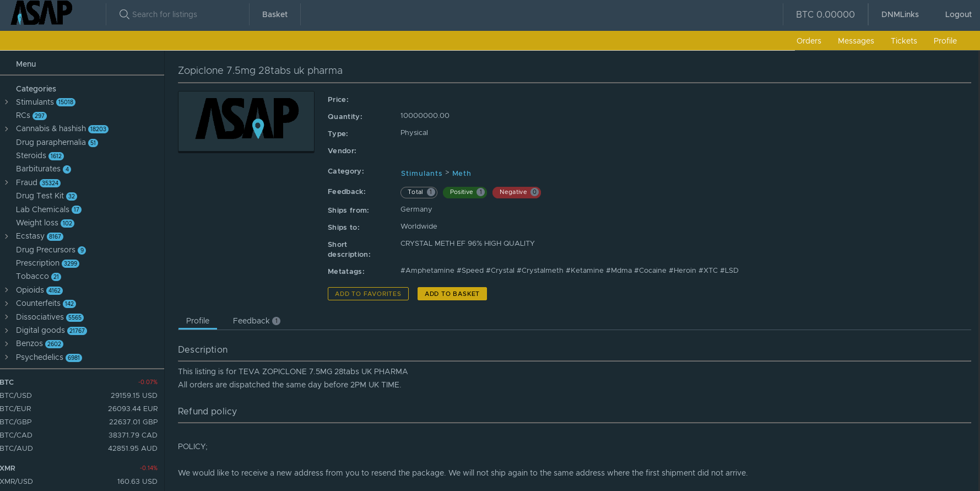The height and width of the screenshot is (491, 980).
Task: Select the Drug paraphernalia category
Action: click(51, 142)
